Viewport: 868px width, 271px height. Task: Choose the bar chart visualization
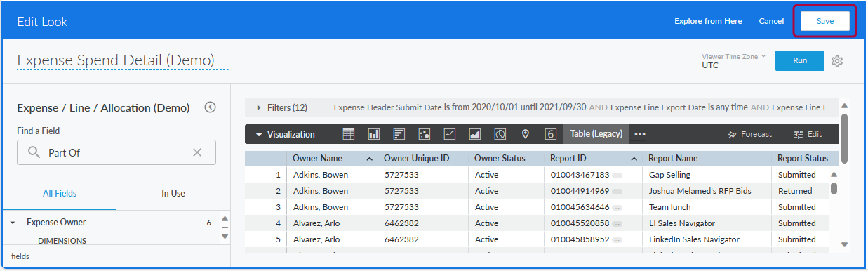pyautogui.click(x=399, y=134)
